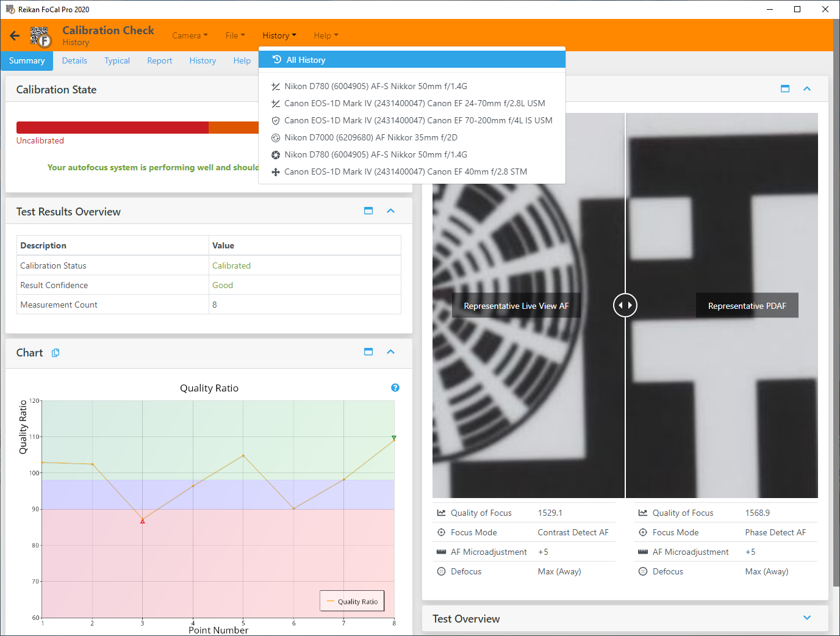Switch to the Details tab
The height and width of the screenshot is (636, 840).
[74, 61]
